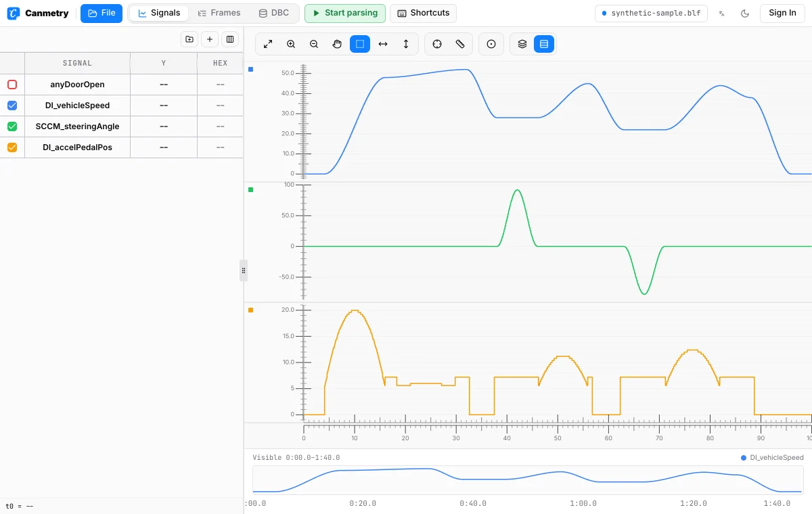Click the orange accel pedal color marker
The height and width of the screenshot is (514, 812).
click(251, 310)
